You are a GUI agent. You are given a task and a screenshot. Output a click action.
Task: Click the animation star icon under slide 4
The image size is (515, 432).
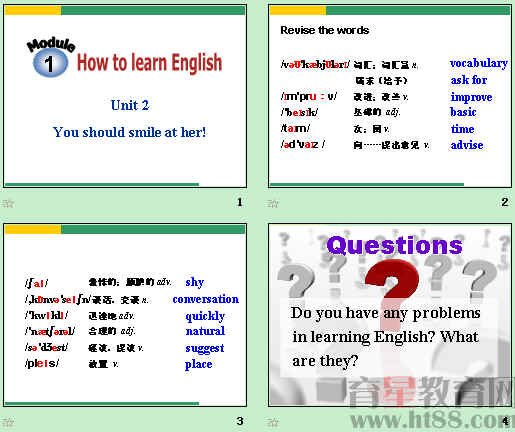[x=273, y=422]
